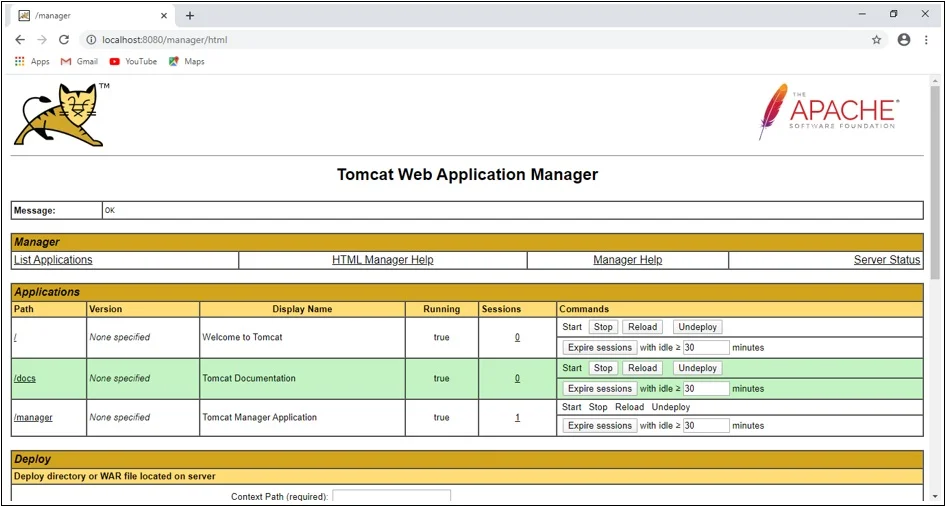Click the Applications section header

(467, 292)
